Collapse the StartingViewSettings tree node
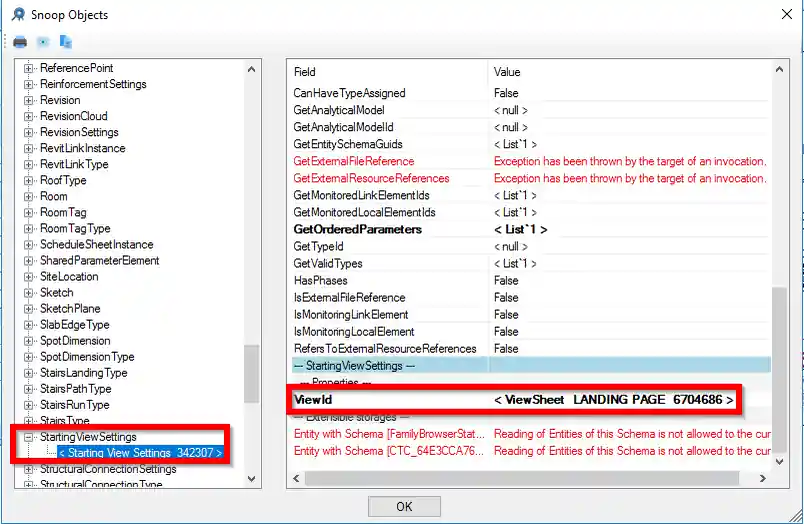Screen dimensions: 804x524 coord(29,437)
